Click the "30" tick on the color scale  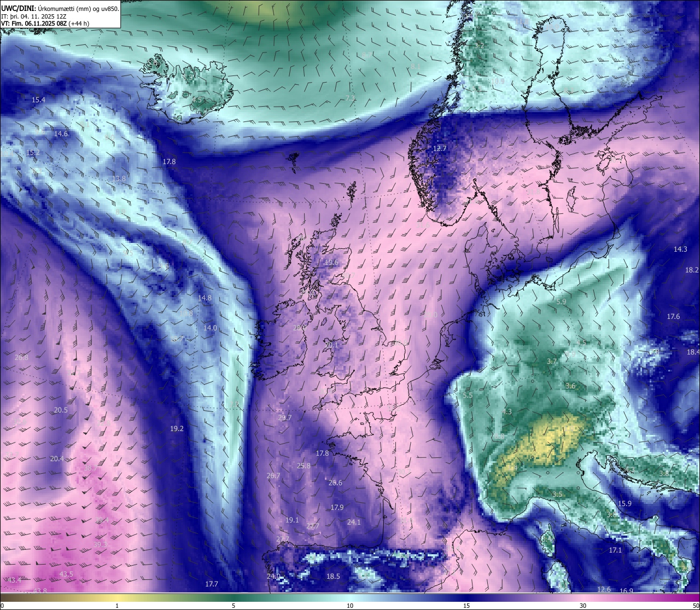[583, 606]
